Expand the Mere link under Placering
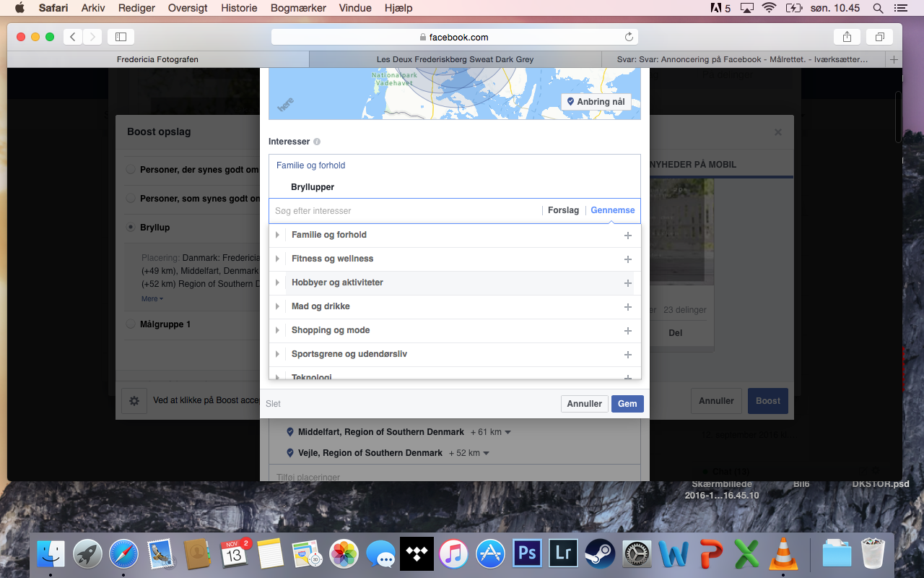Image resolution: width=924 pixels, height=578 pixels. click(152, 298)
